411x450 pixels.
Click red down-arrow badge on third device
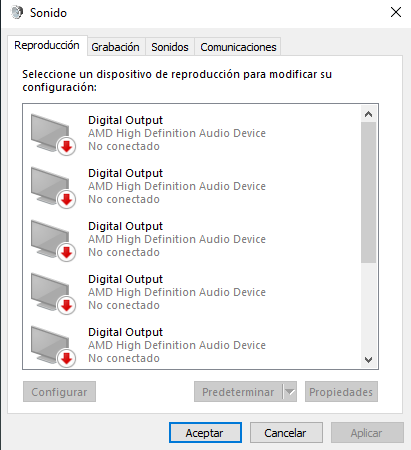[x=67, y=252]
